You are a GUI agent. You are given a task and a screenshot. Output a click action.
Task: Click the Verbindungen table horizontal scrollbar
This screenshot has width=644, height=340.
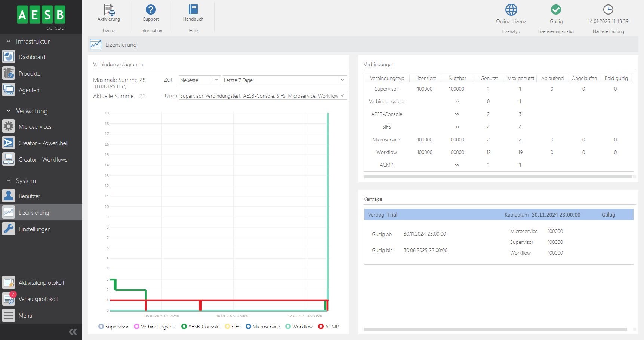click(497, 177)
